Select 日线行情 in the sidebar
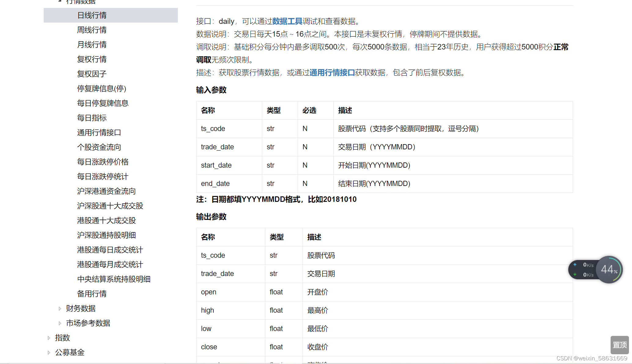Image resolution: width=632 pixels, height=364 pixels. [92, 15]
